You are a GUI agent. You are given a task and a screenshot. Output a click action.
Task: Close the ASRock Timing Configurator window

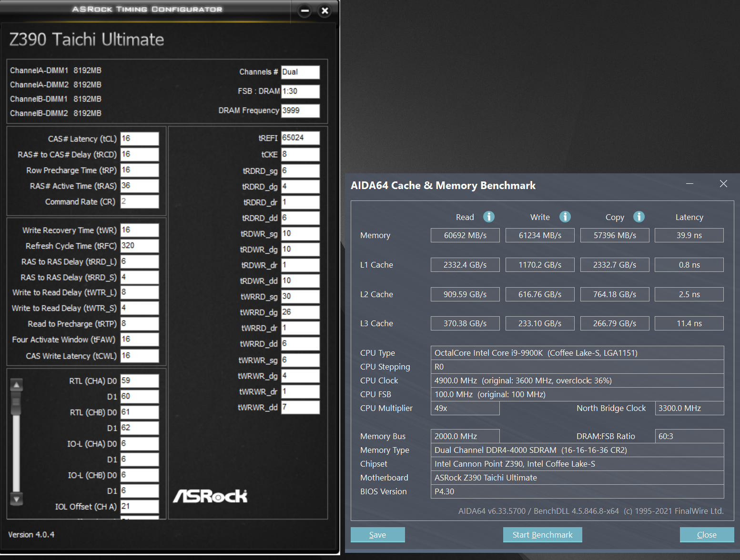325,10
